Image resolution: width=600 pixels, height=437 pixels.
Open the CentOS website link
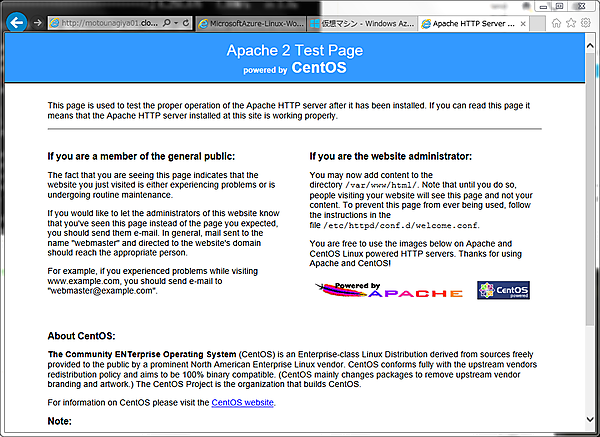click(242, 403)
